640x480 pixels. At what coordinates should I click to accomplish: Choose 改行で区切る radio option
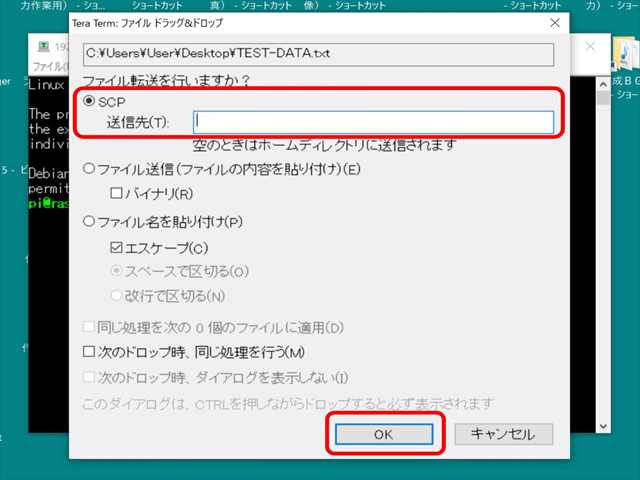[116, 295]
